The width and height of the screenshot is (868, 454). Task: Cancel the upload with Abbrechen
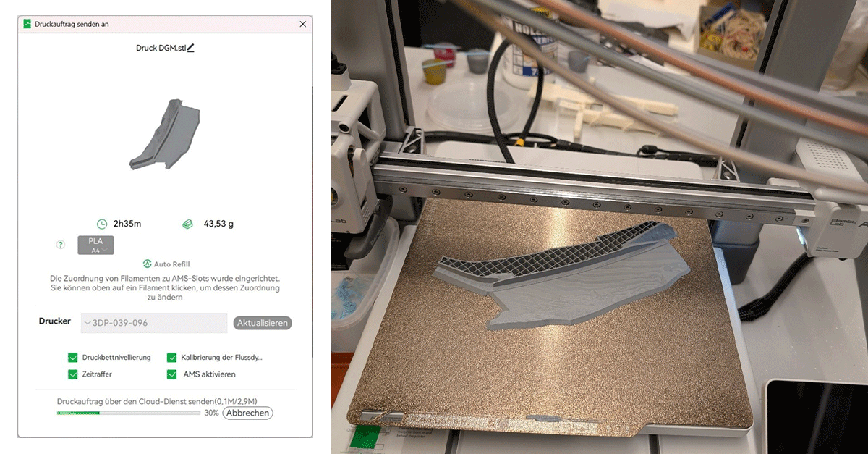(247, 413)
